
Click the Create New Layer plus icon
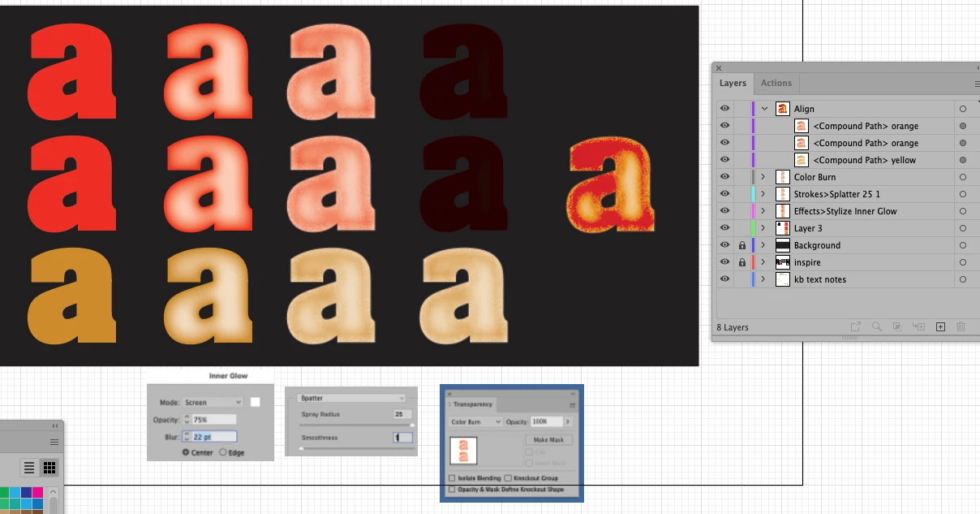click(940, 326)
